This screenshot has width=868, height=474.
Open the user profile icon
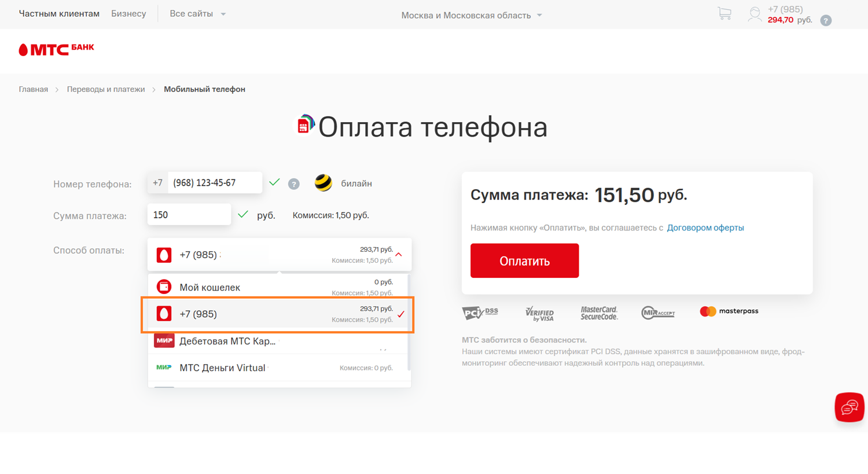(755, 14)
